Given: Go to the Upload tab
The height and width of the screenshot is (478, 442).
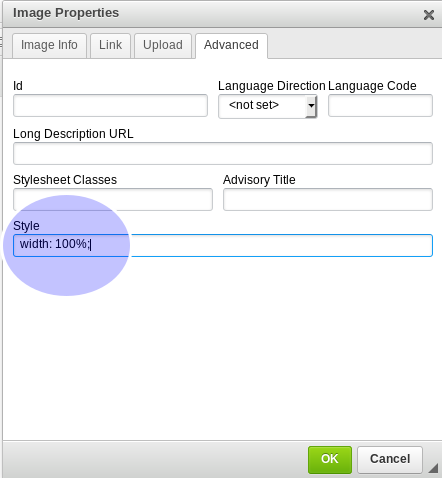Looking at the screenshot, I should click(x=163, y=45).
